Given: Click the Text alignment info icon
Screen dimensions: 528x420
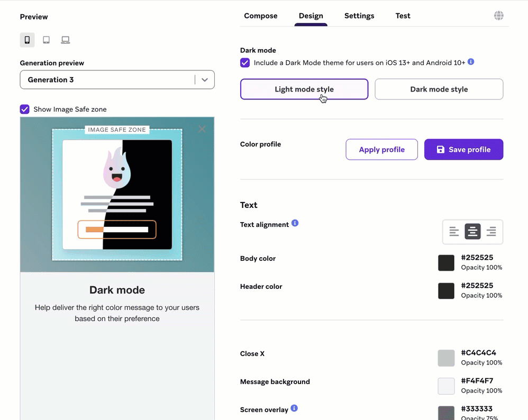Looking at the screenshot, I should 295,223.
